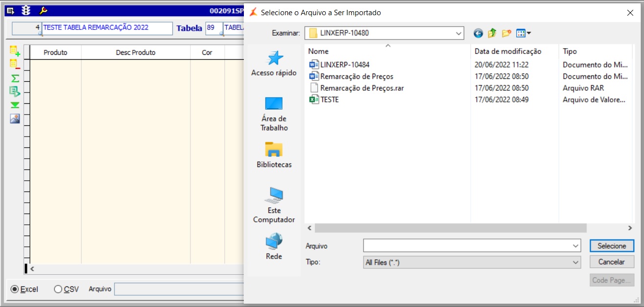The height and width of the screenshot is (307, 644).
Task: Click the Cancelar button
Action: tap(612, 262)
